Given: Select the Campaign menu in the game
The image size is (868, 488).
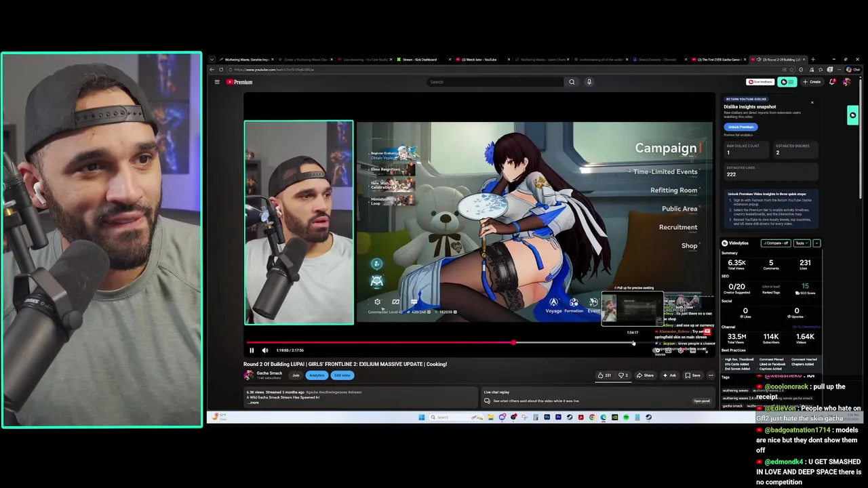Looking at the screenshot, I should click(666, 148).
